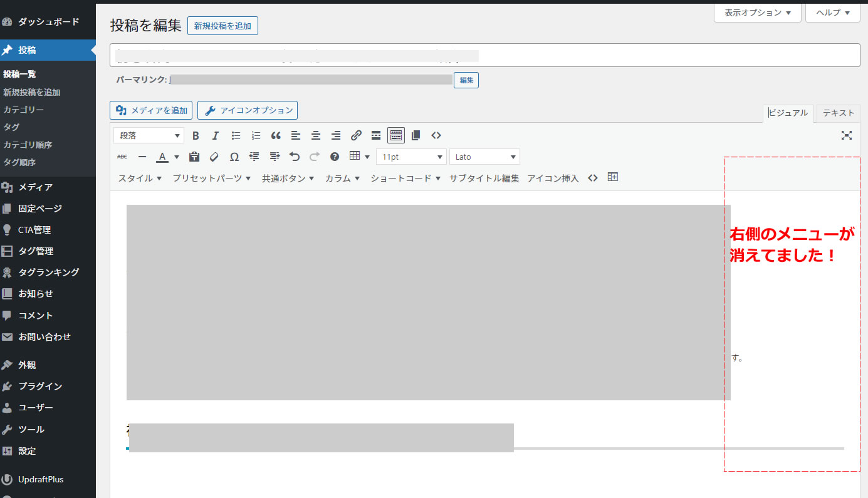Open 設定 menu in sidebar
The width and height of the screenshot is (868, 498).
[x=48, y=451]
